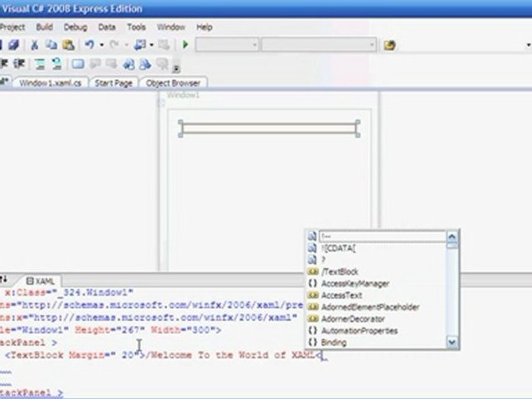532x399 pixels.
Task: Open the Navigate Backward dropdown arrow
Action: point(151,45)
